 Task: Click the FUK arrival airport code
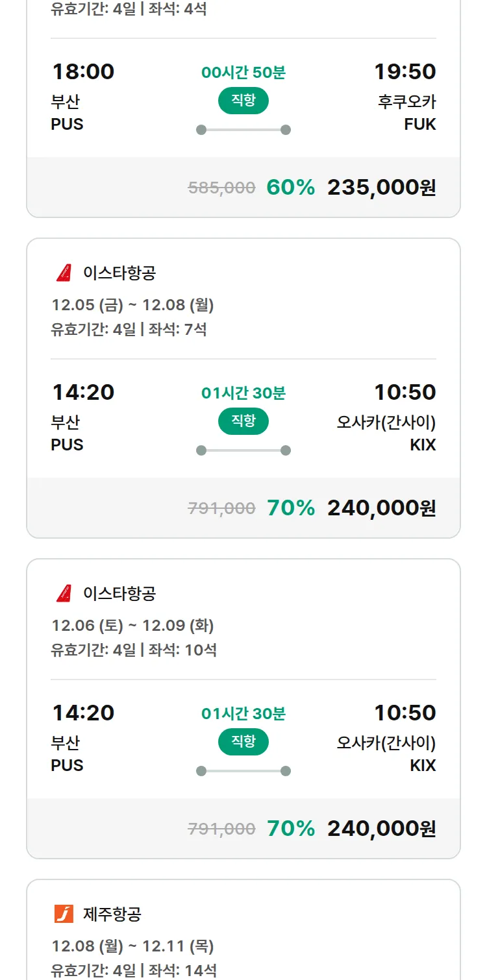point(419,124)
